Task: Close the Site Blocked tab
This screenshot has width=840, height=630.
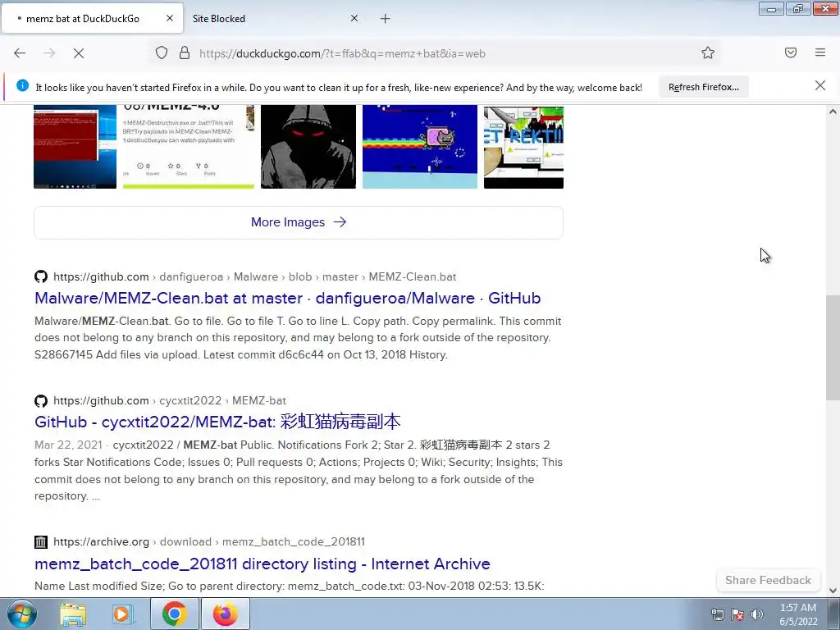Action: (354, 18)
